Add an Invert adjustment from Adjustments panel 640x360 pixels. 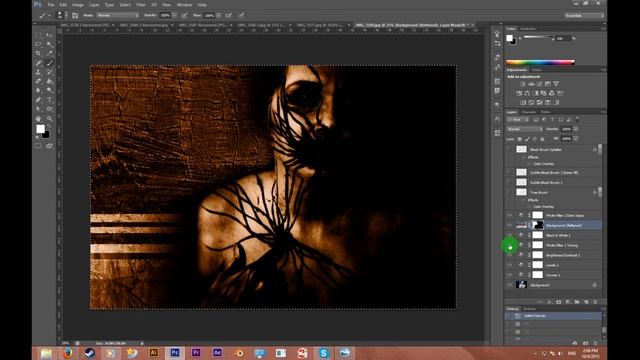click(x=523, y=102)
